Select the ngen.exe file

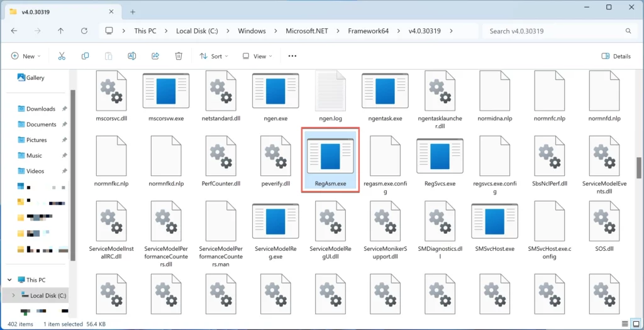275,98
